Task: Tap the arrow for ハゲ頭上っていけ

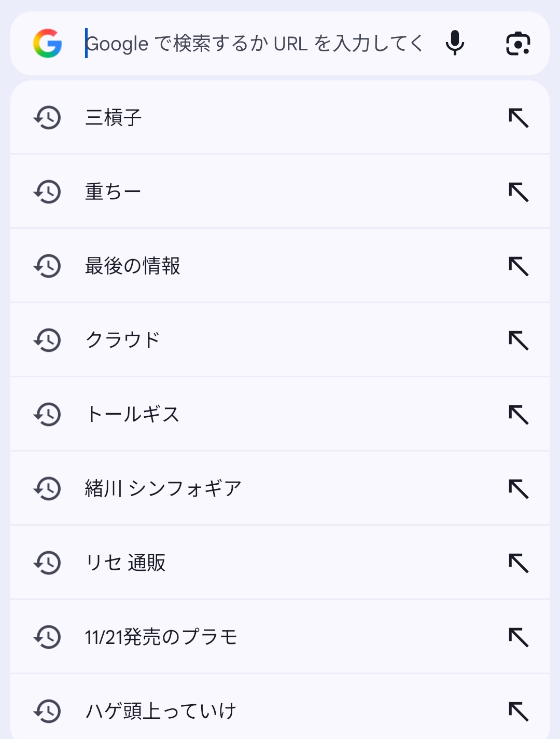Action: 519,711
